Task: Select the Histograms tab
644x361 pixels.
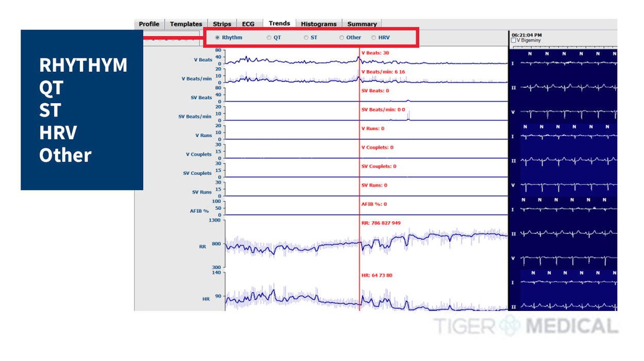Action: tap(318, 24)
